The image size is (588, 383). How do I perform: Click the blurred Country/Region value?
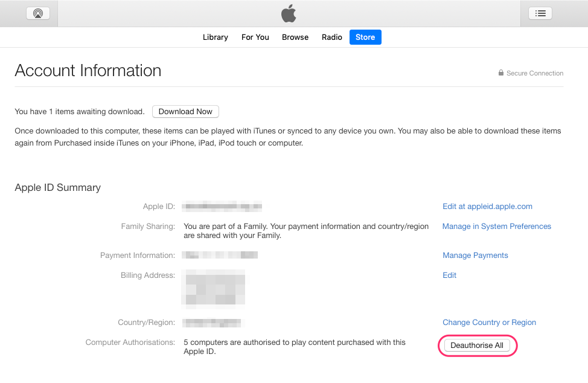[213, 323]
